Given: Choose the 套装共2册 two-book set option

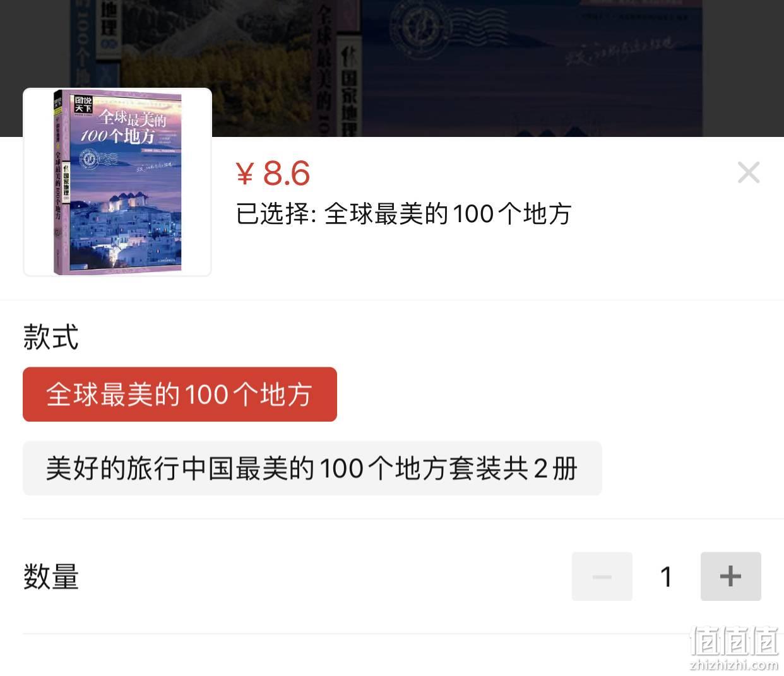Looking at the screenshot, I should coord(312,468).
